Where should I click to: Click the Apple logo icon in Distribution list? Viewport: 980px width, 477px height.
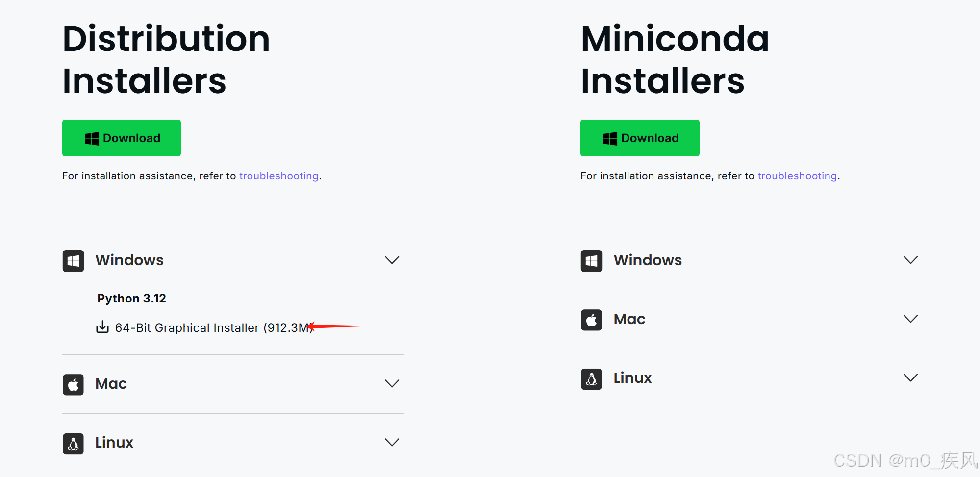[74, 384]
